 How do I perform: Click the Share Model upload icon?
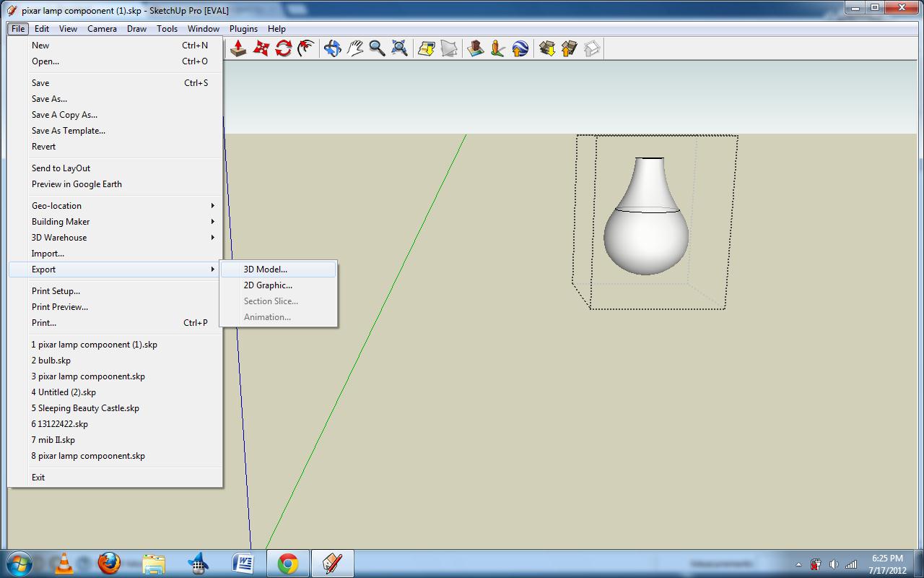pos(570,48)
